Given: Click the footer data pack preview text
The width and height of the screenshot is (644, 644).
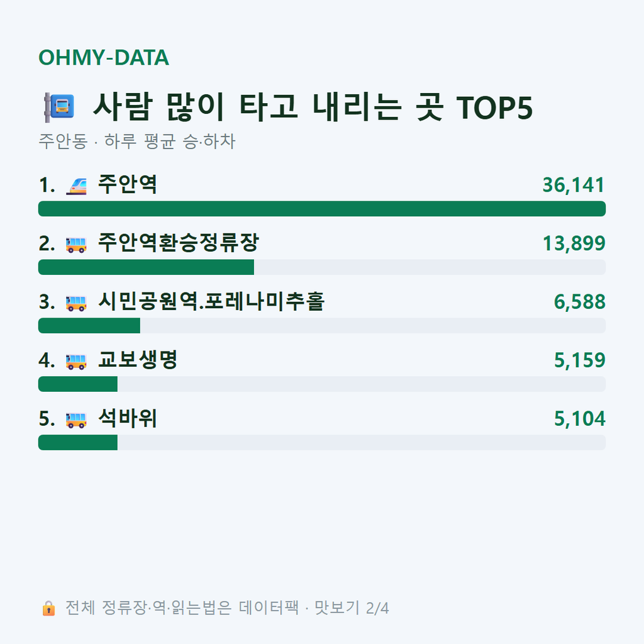Looking at the screenshot, I should click(x=226, y=608).
